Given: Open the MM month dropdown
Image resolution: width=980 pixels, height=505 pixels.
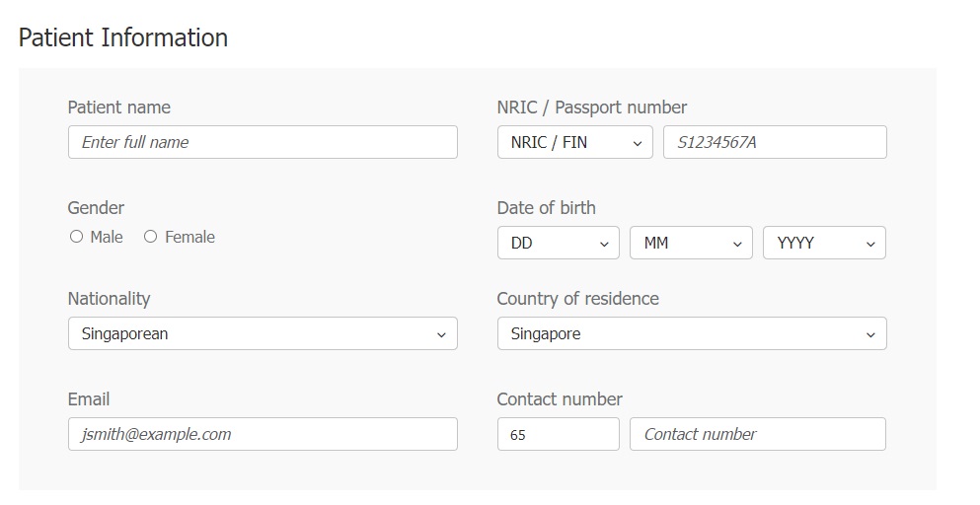Looking at the screenshot, I should click(691, 243).
